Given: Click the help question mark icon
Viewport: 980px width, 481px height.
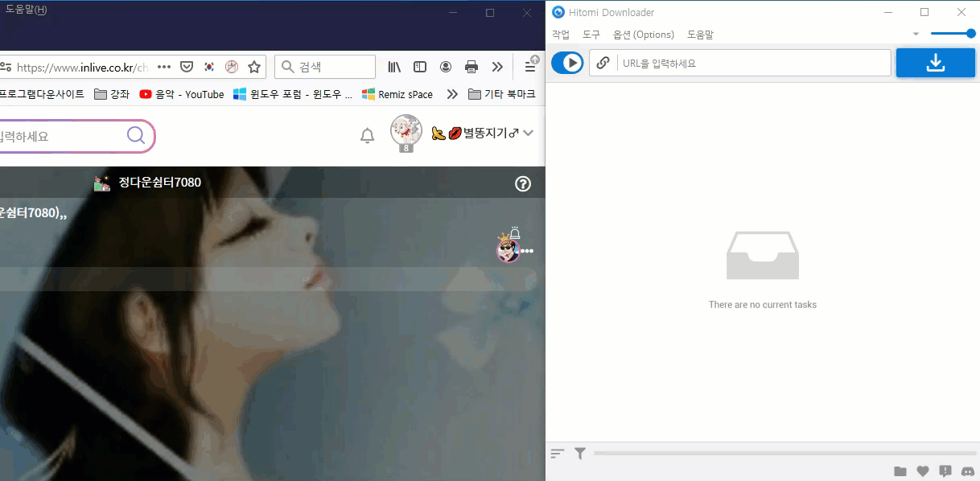Looking at the screenshot, I should [522, 184].
